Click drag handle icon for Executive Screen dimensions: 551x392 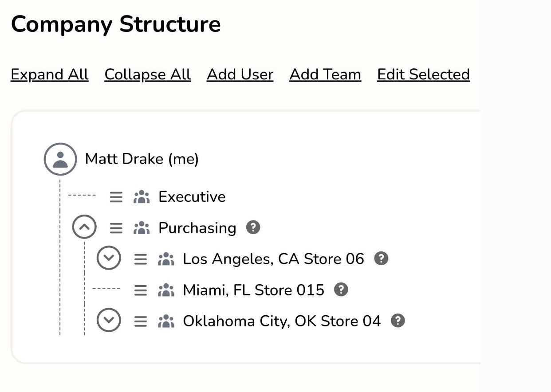(x=116, y=197)
